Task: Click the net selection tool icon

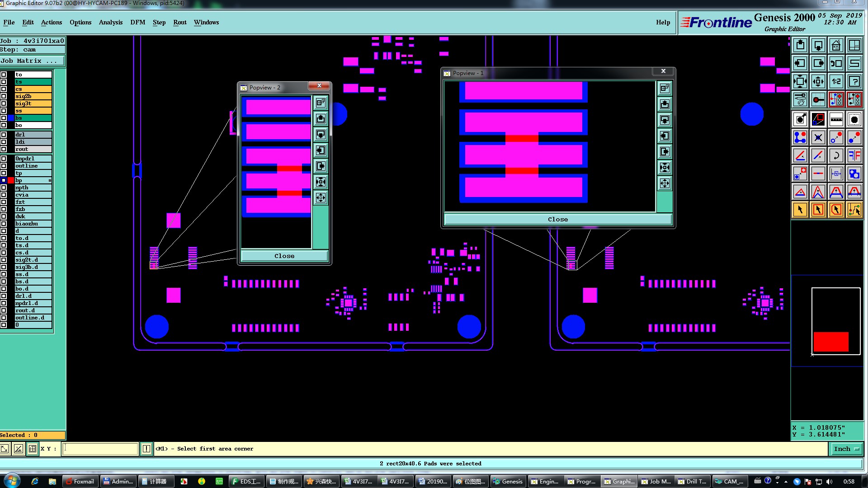Action: pyautogui.click(x=854, y=210)
